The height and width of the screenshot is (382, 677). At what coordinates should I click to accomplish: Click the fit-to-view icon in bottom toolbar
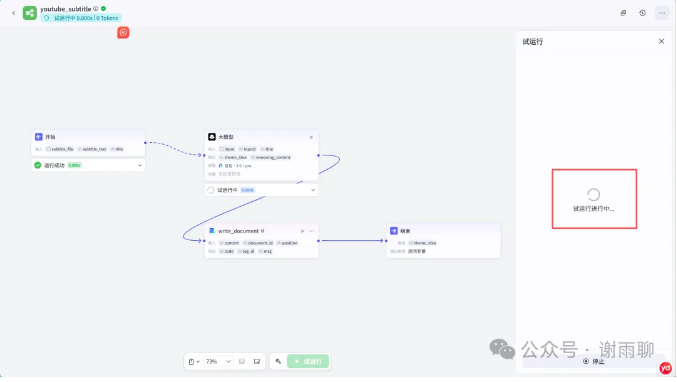click(x=257, y=362)
